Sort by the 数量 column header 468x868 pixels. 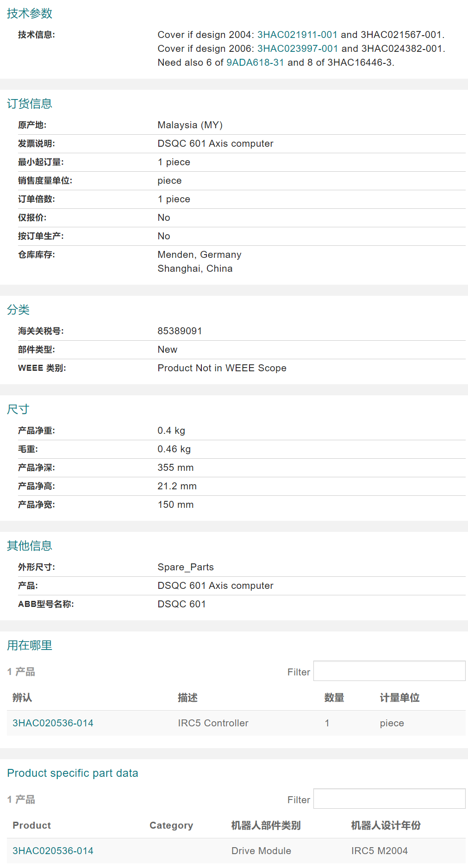tap(334, 698)
